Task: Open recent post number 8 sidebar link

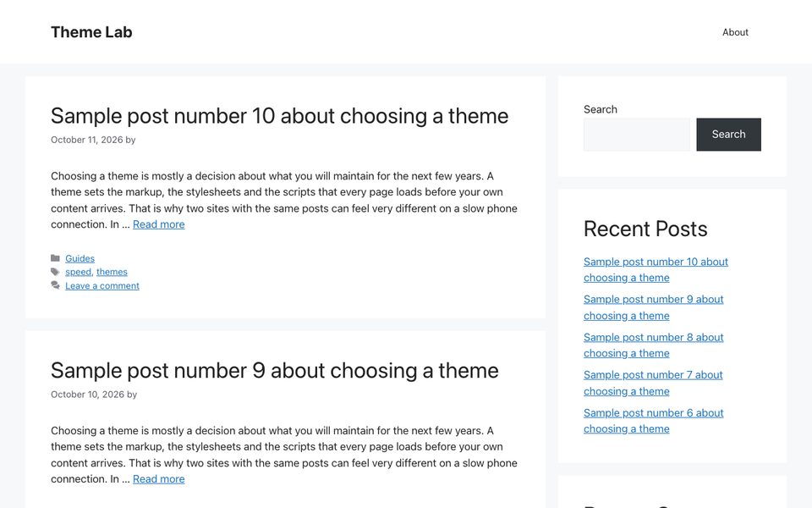Action: tap(654, 345)
